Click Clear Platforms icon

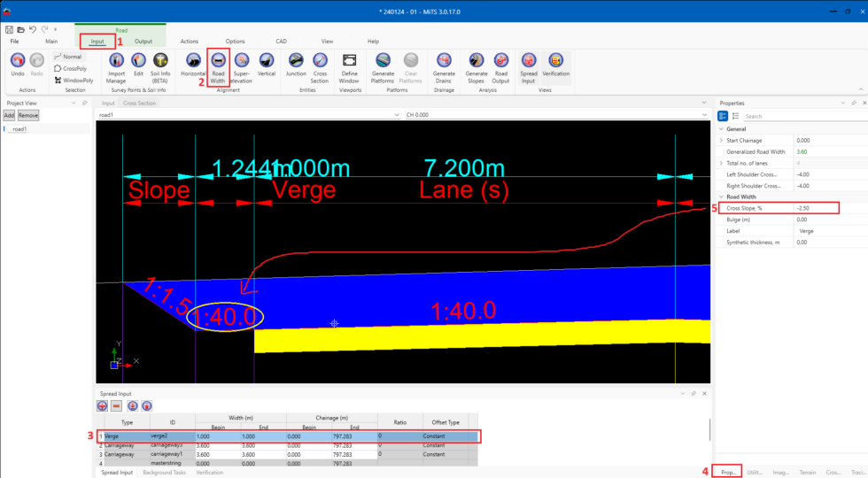click(x=411, y=60)
